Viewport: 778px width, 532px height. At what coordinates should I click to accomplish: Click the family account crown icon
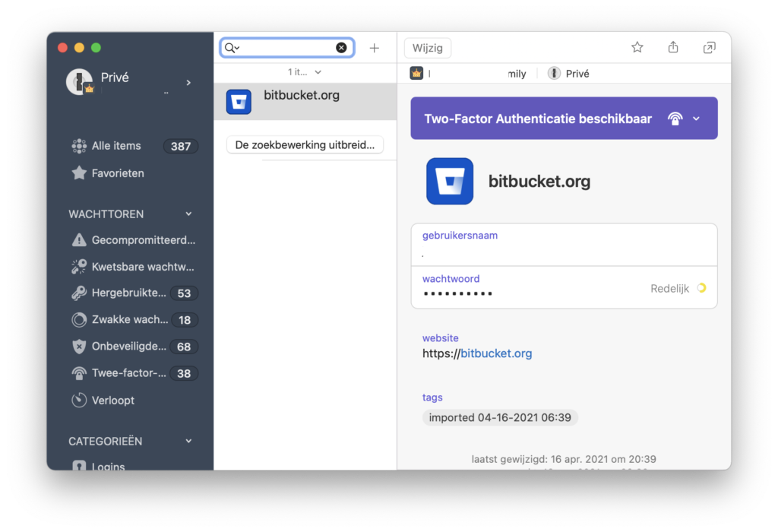(x=416, y=74)
